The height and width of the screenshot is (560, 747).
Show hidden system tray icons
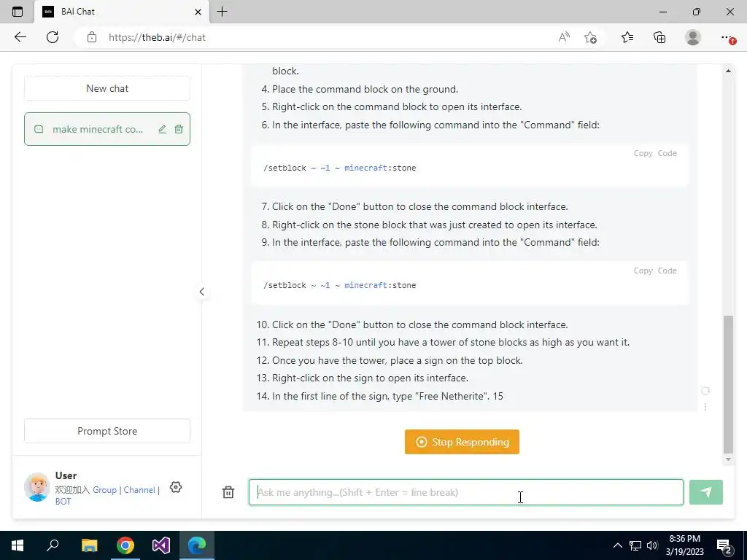pos(617,545)
